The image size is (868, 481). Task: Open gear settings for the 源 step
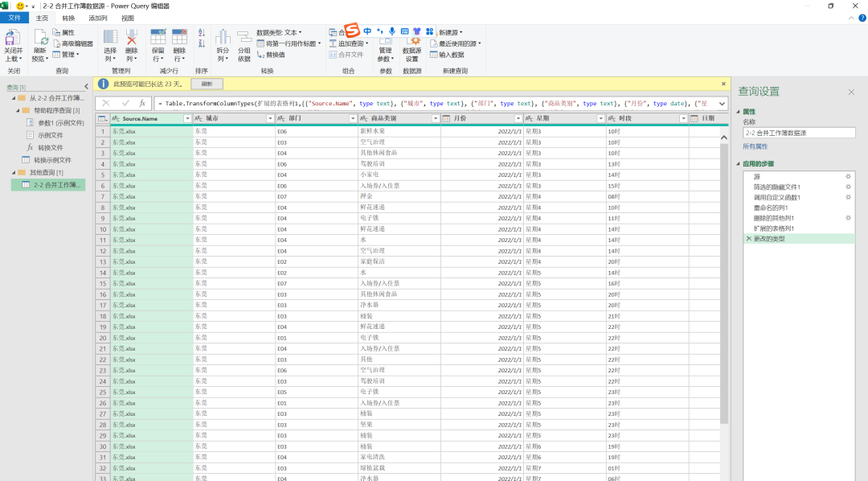(x=848, y=176)
